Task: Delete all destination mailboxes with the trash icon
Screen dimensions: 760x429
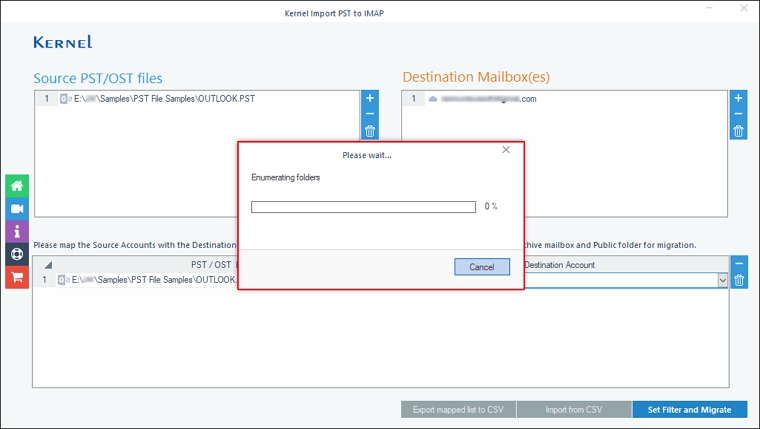Action: click(x=738, y=131)
